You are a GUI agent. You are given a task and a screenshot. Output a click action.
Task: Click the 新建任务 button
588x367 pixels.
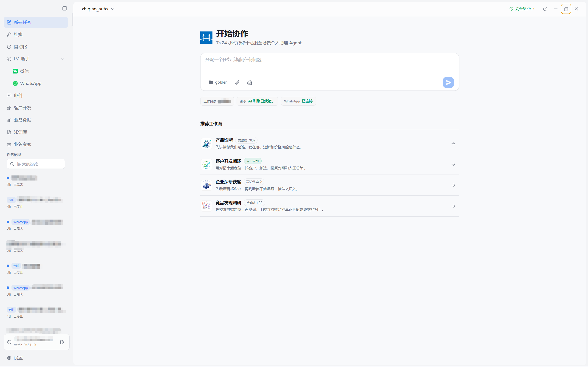tap(36, 22)
